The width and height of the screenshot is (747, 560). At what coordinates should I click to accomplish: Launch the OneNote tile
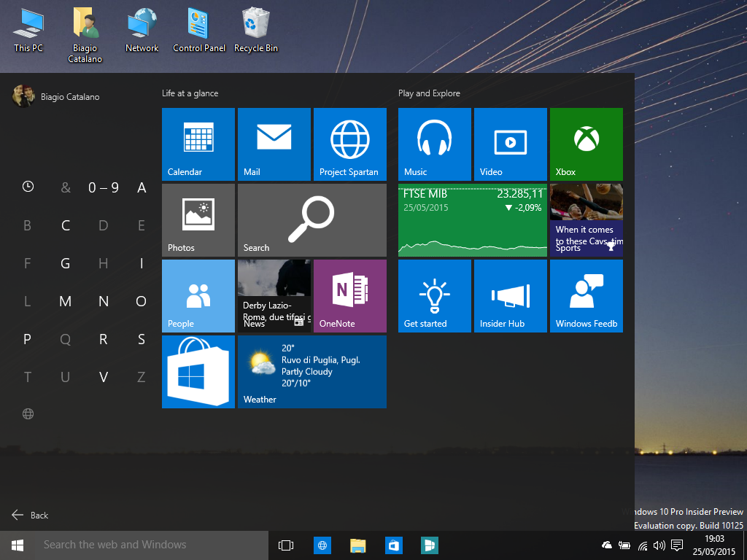[x=349, y=296]
